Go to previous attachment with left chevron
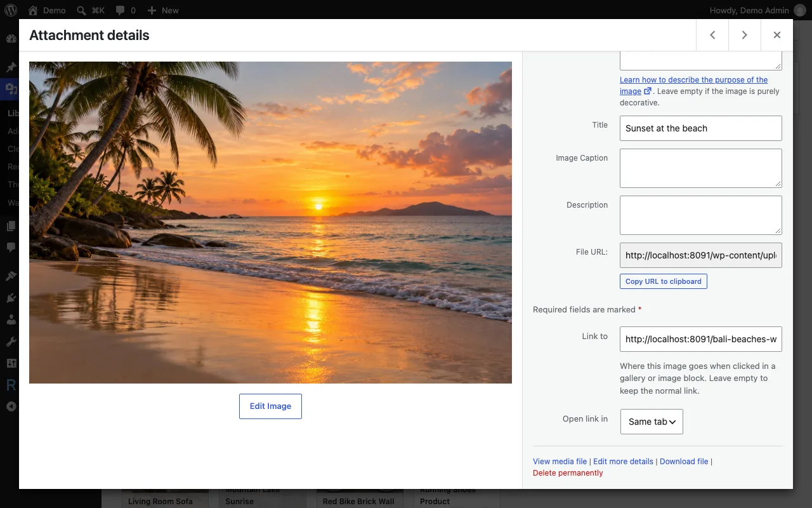The width and height of the screenshot is (812, 508). pos(712,35)
